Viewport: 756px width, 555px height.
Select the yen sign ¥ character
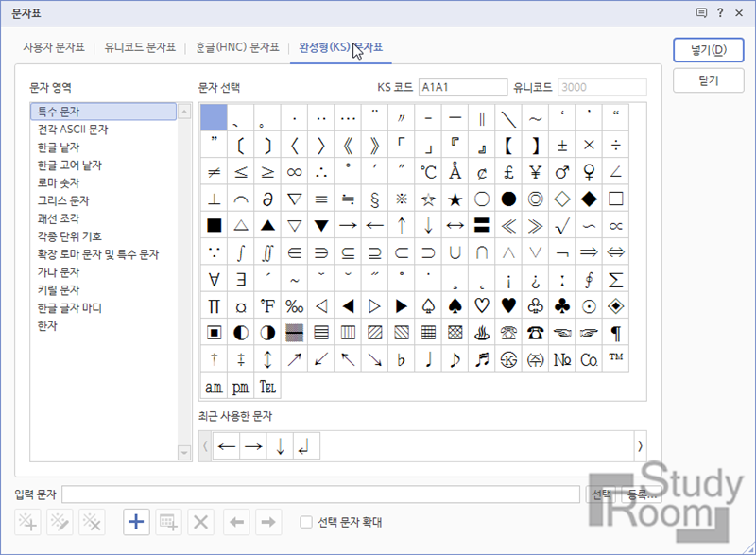click(x=535, y=172)
